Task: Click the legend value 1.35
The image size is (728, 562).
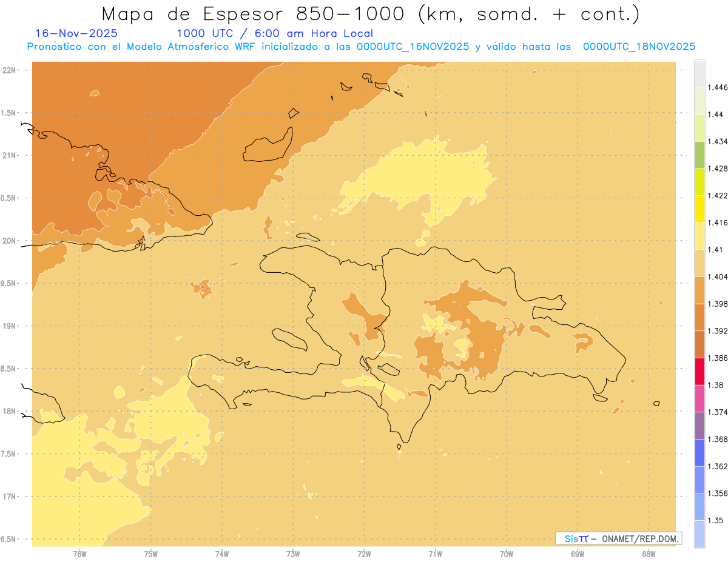Action: (716, 520)
